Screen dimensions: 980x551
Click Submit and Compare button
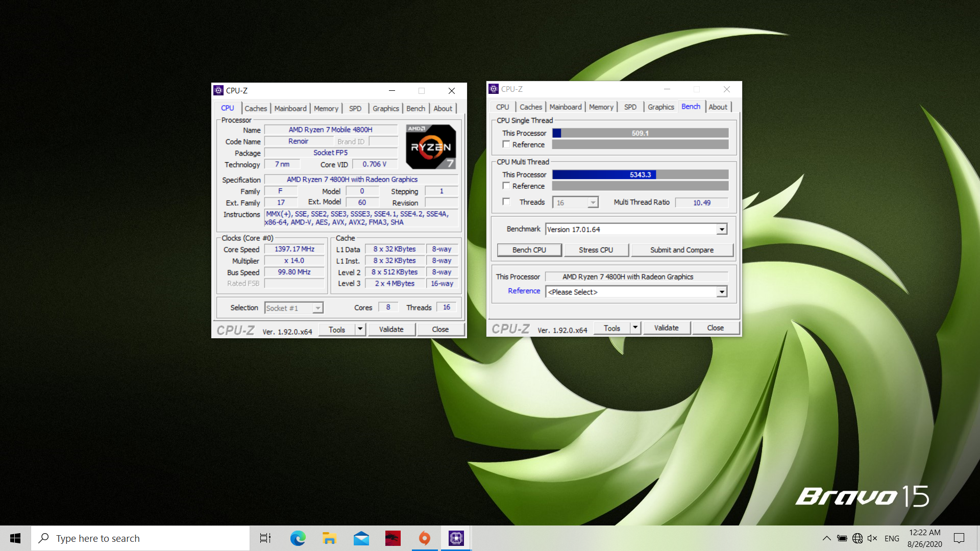click(682, 249)
